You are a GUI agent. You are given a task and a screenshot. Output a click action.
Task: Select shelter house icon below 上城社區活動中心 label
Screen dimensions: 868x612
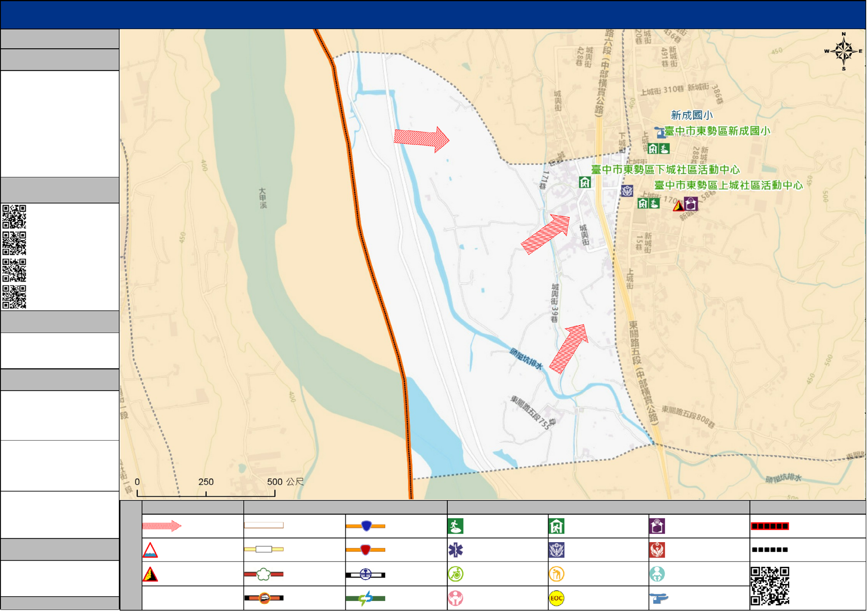(643, 204)
